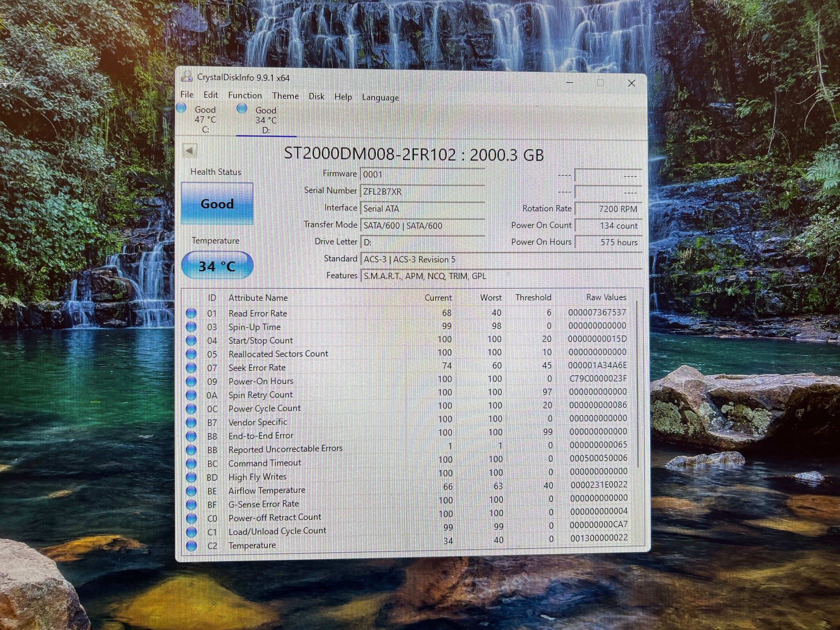Click the 34 °C temperature button

(217, 266)
